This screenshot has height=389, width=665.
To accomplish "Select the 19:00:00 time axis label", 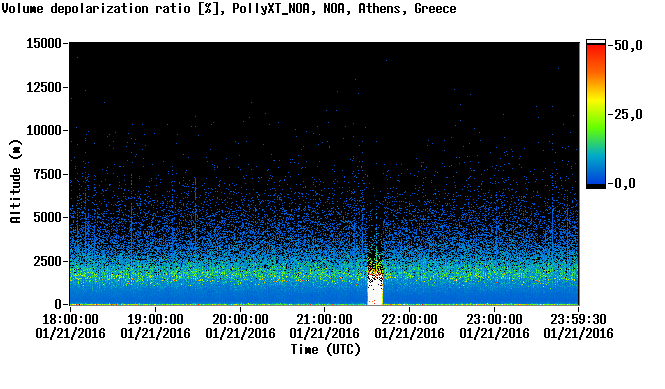I will (155, 319).
